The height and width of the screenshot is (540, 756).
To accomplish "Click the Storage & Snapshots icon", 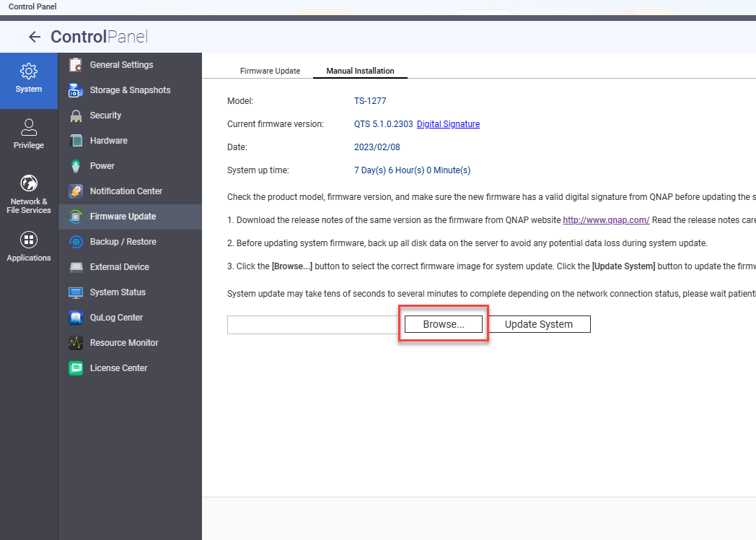I will tap(76, 90).
